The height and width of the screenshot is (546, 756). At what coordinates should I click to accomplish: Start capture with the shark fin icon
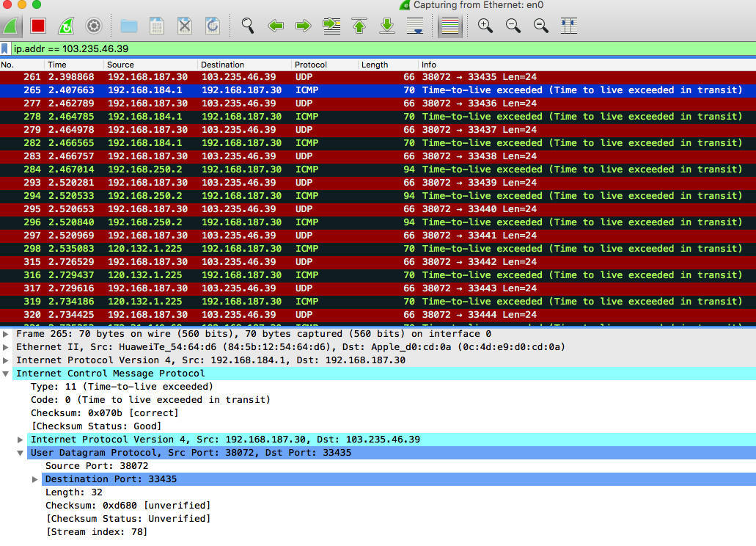10,26
